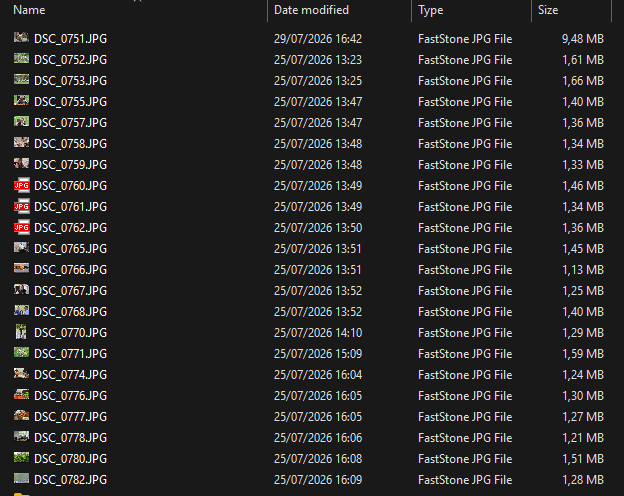Sort files by the Type column header

tap(431, 10)
